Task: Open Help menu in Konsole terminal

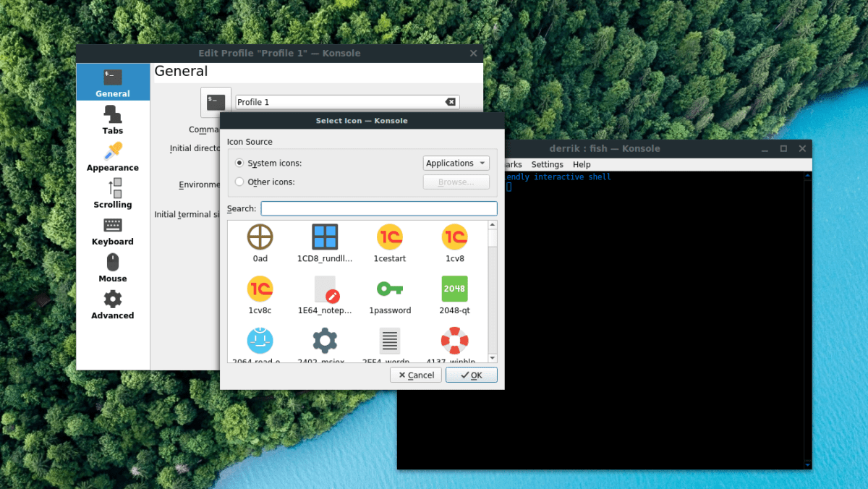Action: (582, 165)
